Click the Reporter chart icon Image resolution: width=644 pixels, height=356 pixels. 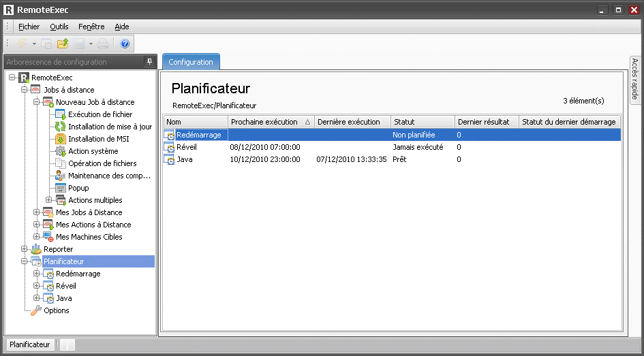[36, 249]
